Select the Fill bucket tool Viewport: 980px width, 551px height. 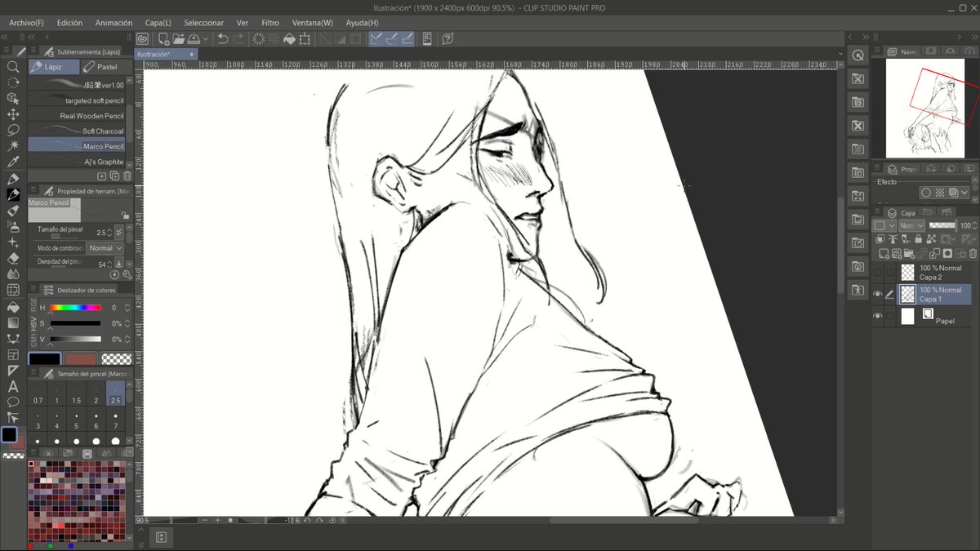click(x=13, y=306)
